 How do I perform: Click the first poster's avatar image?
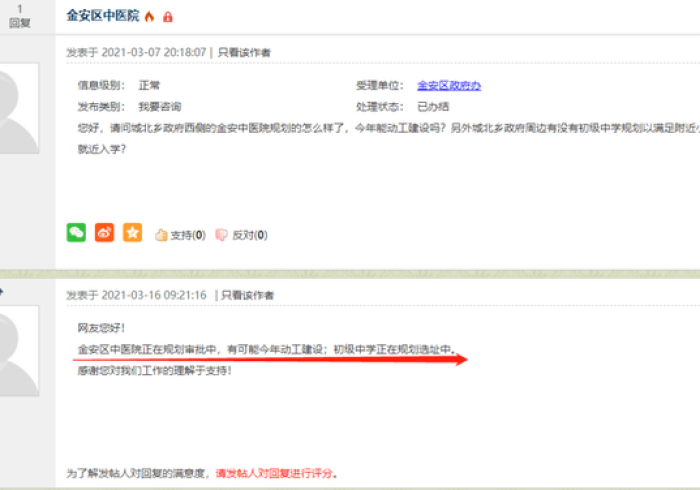point(19,108)
